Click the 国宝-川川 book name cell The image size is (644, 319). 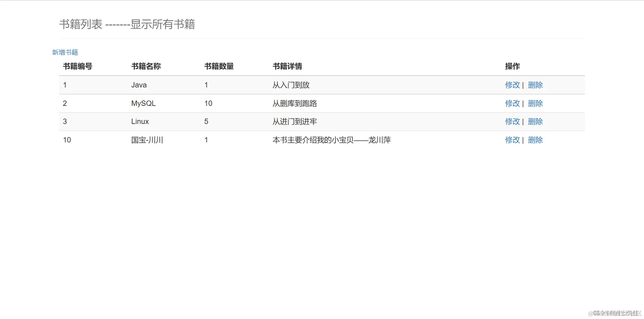tap(147, 140)
